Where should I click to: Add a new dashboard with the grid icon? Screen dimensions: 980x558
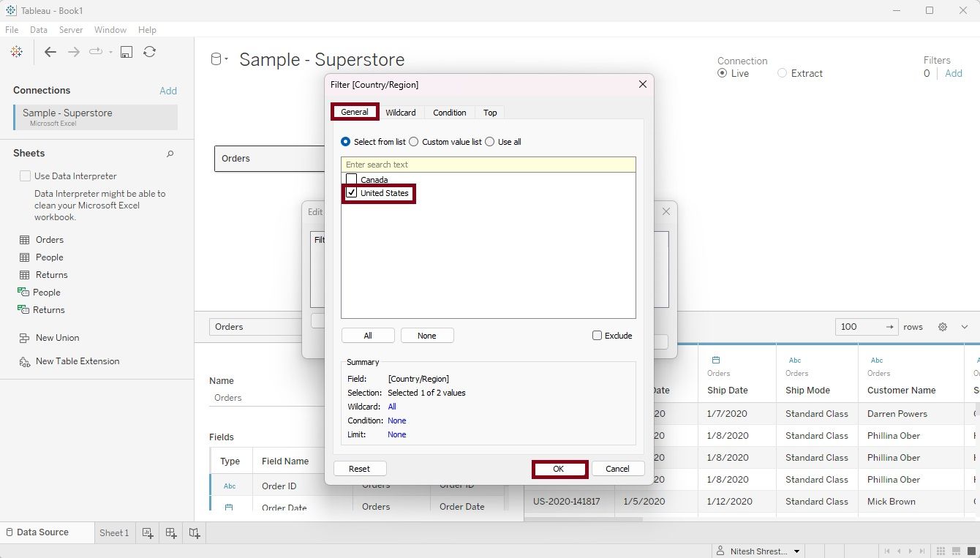171,533
